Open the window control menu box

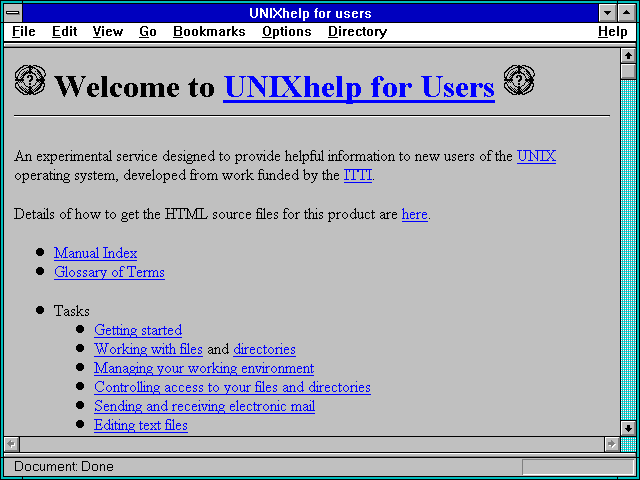(x=13, y=13)
